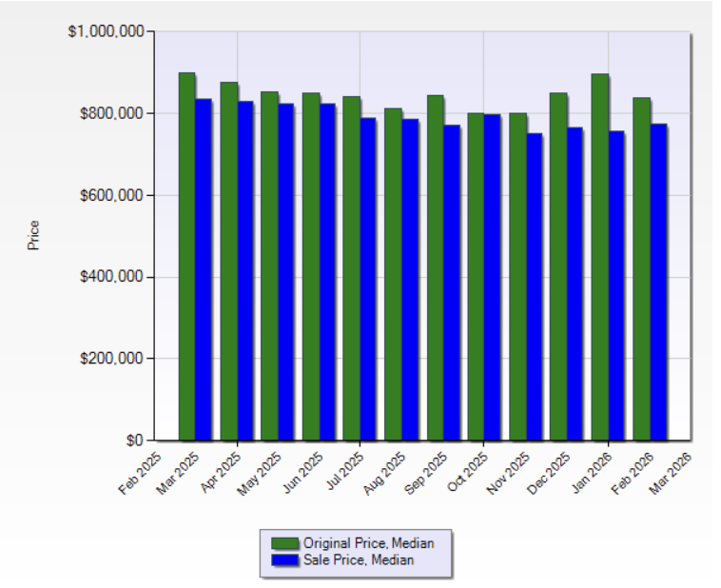Click the 'Mar 2026' x-axis label
This screenshot has width=721, height=588.
pos(672,473)
